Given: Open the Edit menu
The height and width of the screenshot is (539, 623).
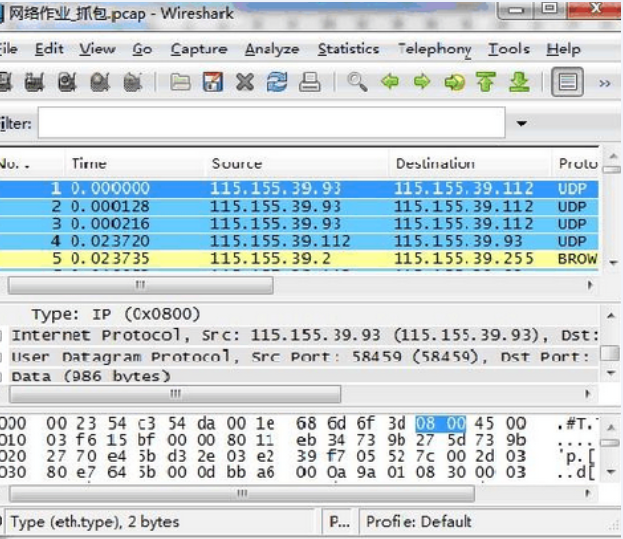Looking at the screenshot, I should [x=49, y=49].
